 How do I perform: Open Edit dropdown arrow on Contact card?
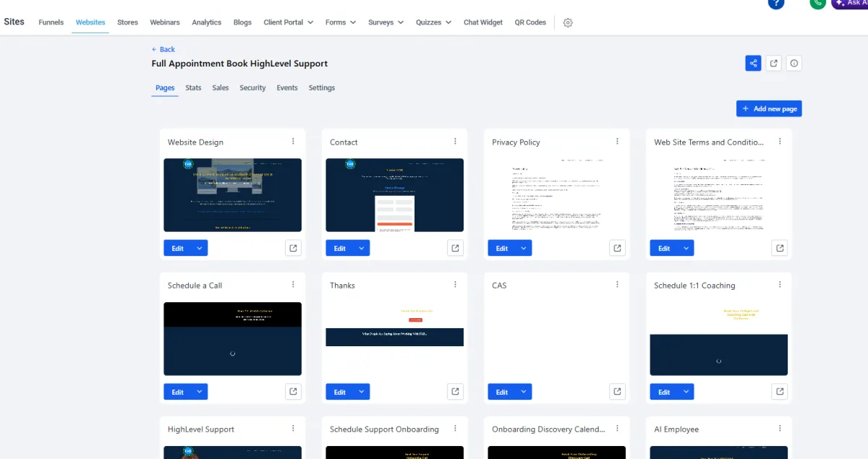pos(362,248)
